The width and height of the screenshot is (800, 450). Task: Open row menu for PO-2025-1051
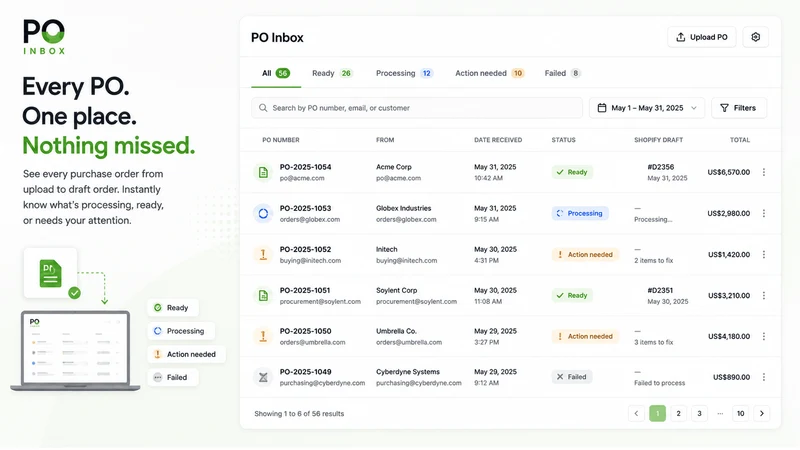tap(764, 295)
